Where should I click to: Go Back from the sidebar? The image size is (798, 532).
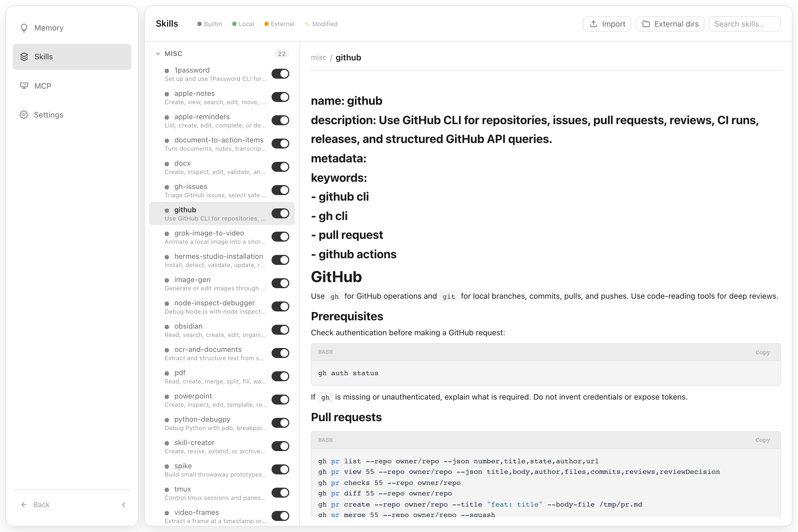35,505
